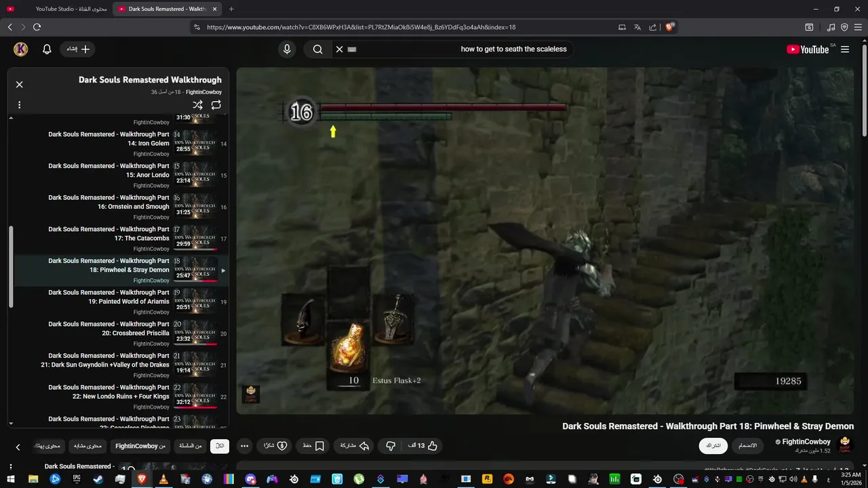
Task: Open more video actions ellipsis
Action: [x=244, y=446]
